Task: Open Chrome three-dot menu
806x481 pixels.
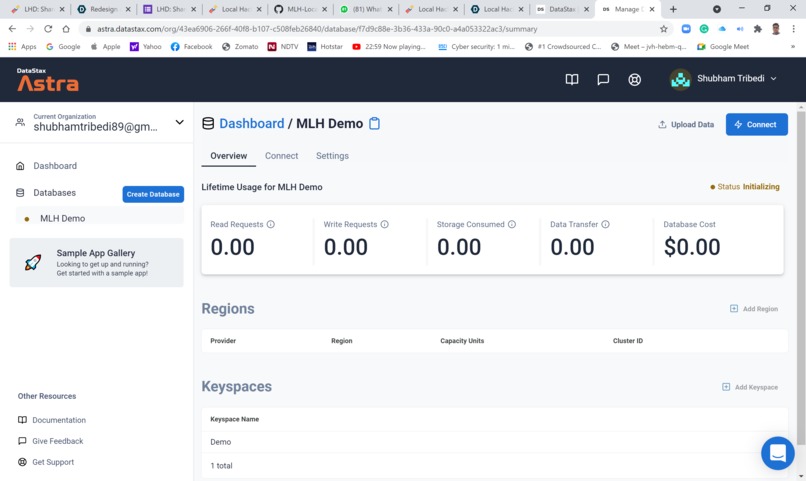Action: coord(793,29)
